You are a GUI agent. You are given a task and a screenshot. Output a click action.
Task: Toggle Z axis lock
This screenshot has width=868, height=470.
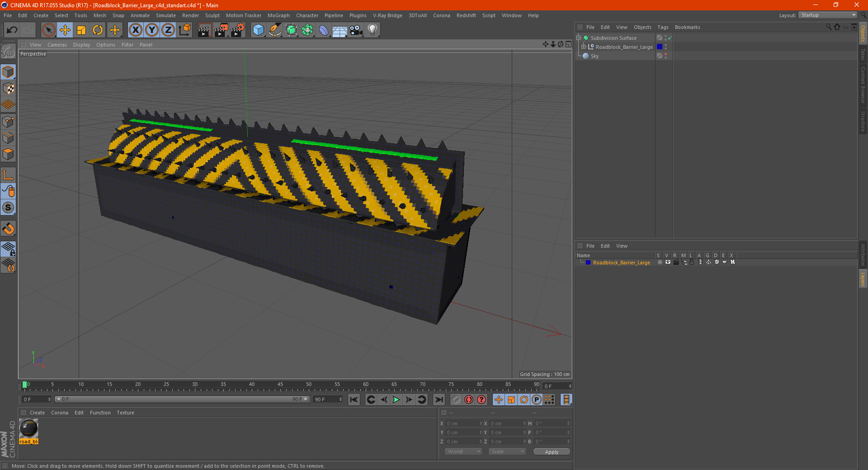tap(168, 30)
